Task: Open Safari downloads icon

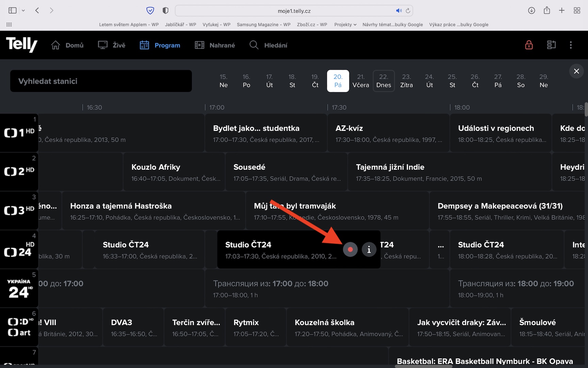Action: click(x=532, y=11)
